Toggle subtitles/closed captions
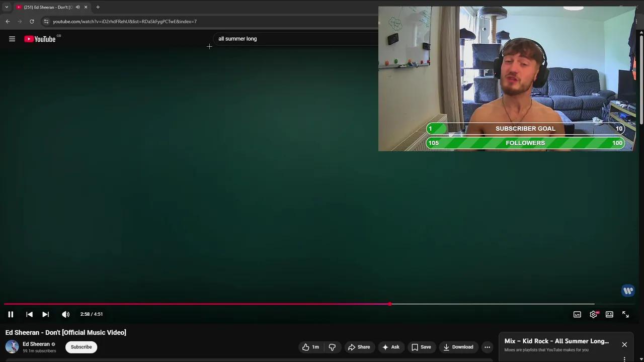The image size is (644, 362). (577, 314)
